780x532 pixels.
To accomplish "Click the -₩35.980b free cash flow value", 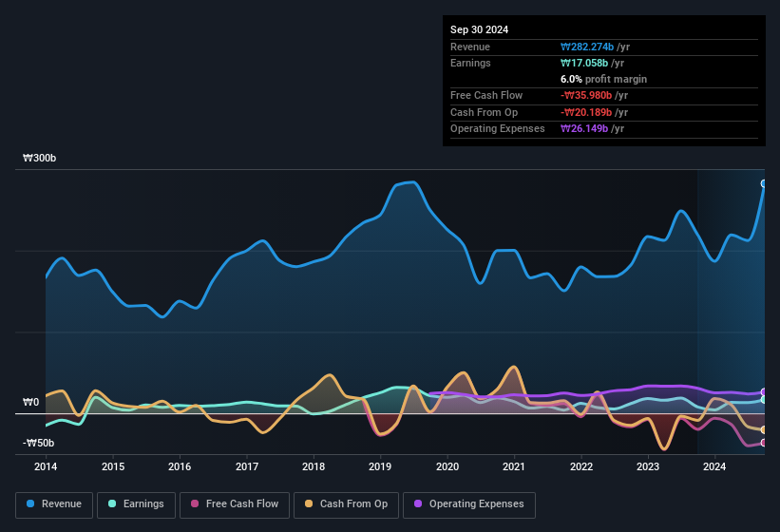I will (x=586, y=95).
